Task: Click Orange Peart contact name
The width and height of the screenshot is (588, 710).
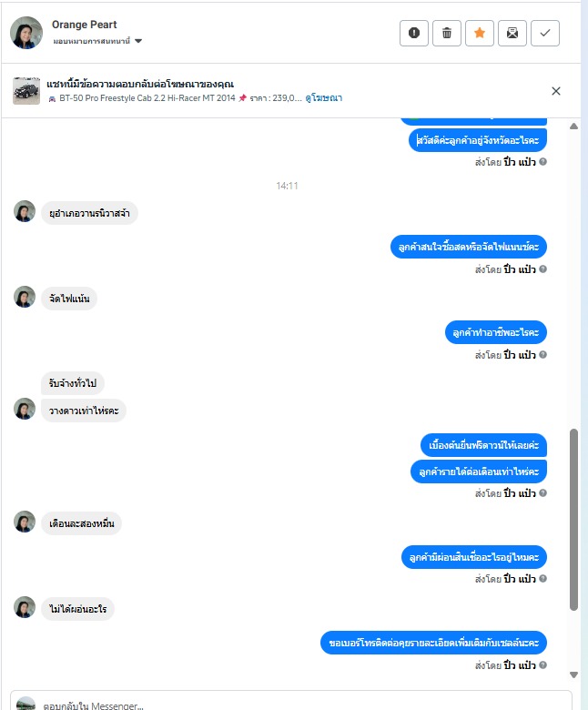Action: coord(84,25)
